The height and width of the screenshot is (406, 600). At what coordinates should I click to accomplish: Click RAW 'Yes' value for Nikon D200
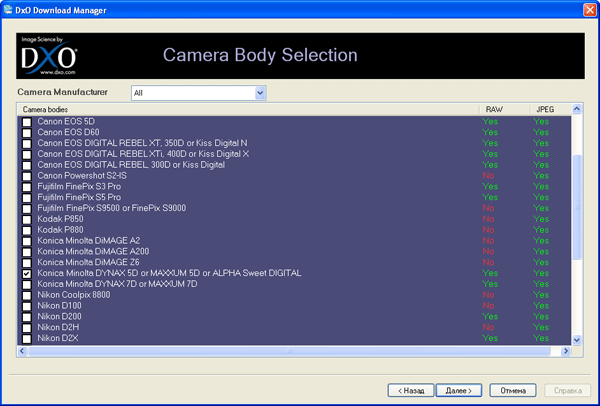[x=490, y=316]
